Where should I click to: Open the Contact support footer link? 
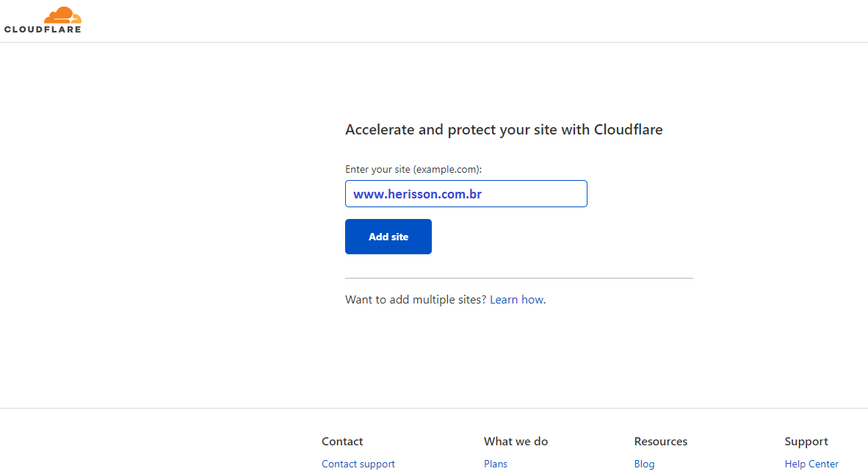(358, 464)
